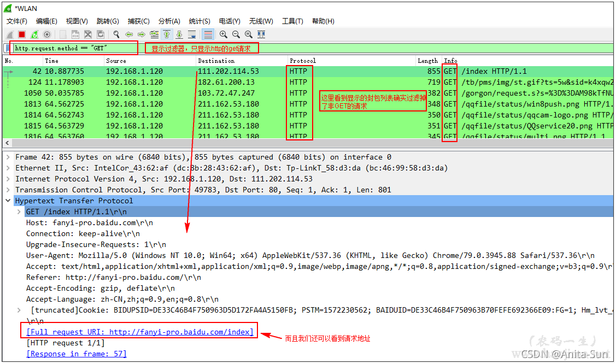Go to specified packet icon
The width and height of the screenshot is (616, 364).
tap(154, 34)
